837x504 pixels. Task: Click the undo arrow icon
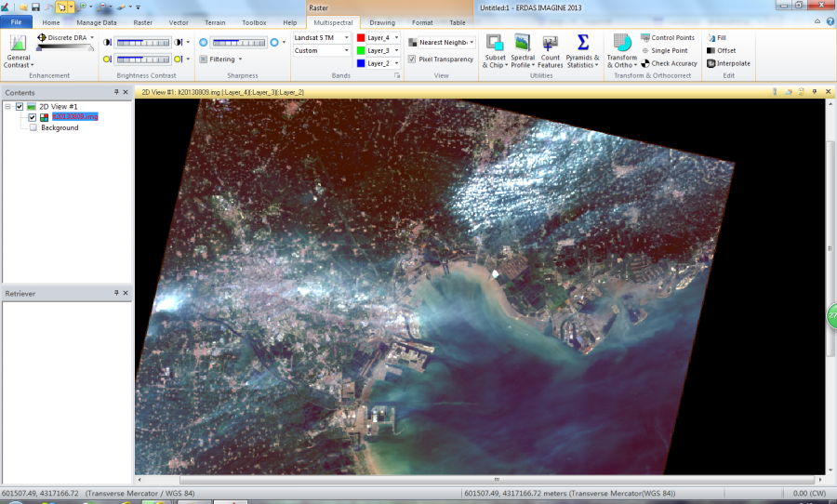pos(48,7)
